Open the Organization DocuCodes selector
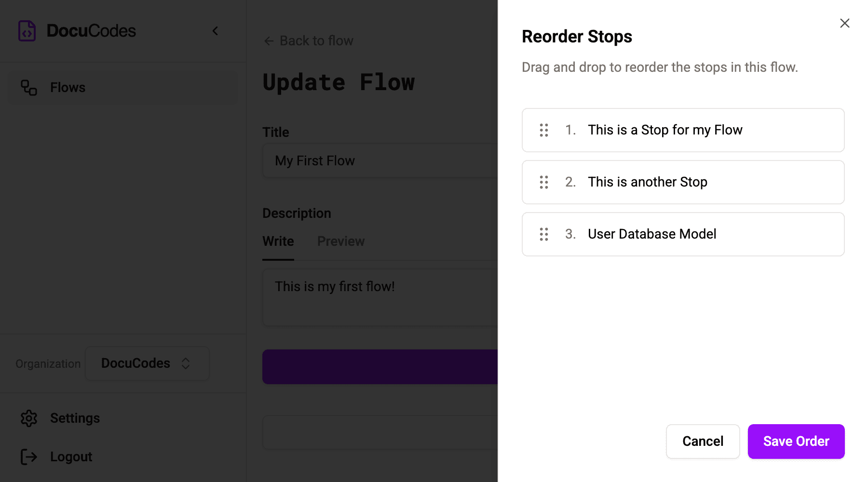 click(147, 363)
